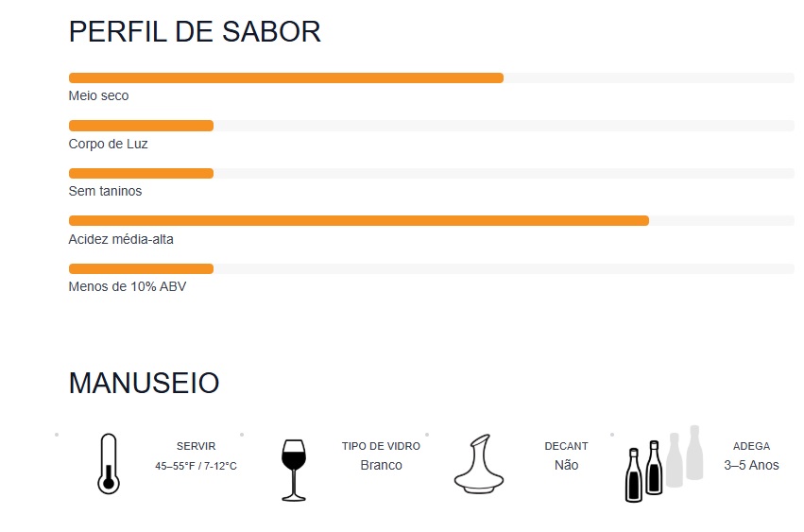Click the Não decant value

pyautogui.click(x=566, y=465)
